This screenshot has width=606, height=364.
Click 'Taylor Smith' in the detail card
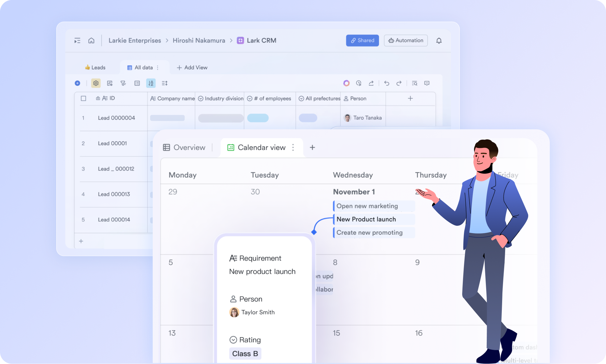(258, 312)
